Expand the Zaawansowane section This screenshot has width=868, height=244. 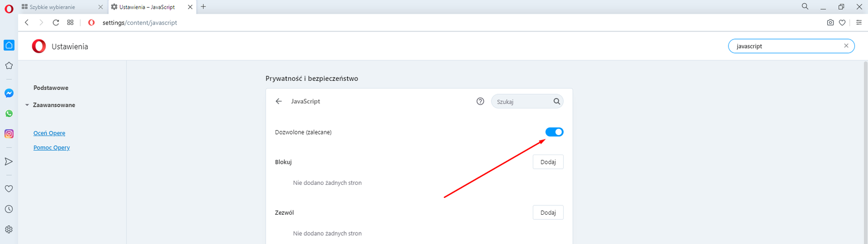pyautogui.click(x=53, y=105)
